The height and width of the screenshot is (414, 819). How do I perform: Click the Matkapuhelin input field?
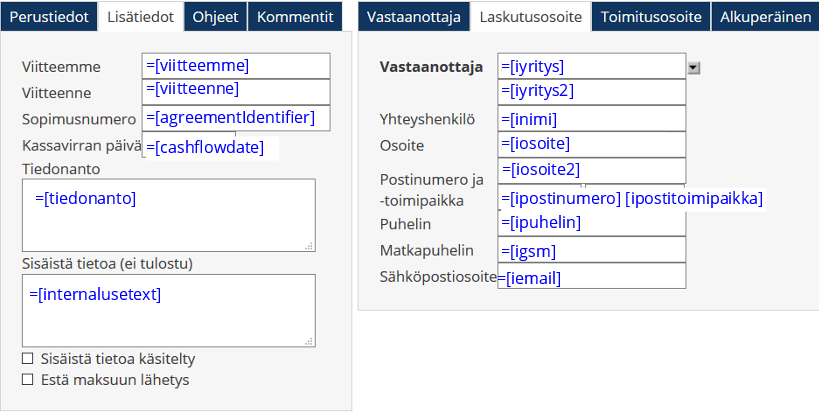591,250
